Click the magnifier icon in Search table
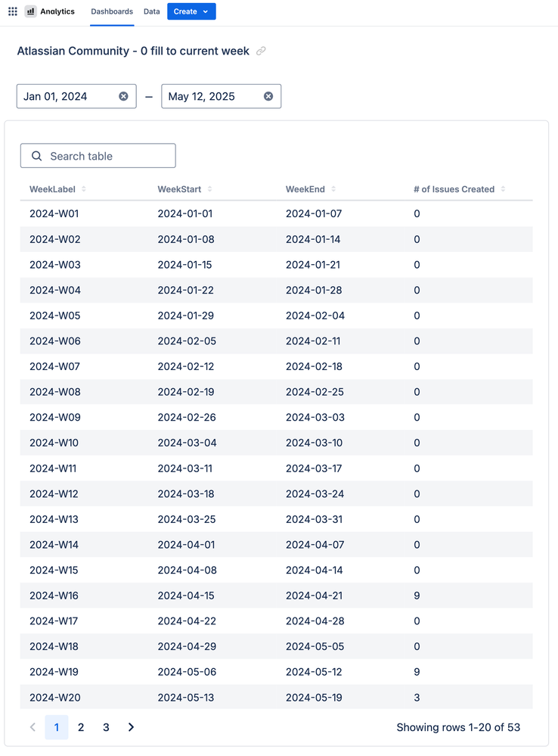The width and height of the screenshot is (558, 756). [36, 156]
